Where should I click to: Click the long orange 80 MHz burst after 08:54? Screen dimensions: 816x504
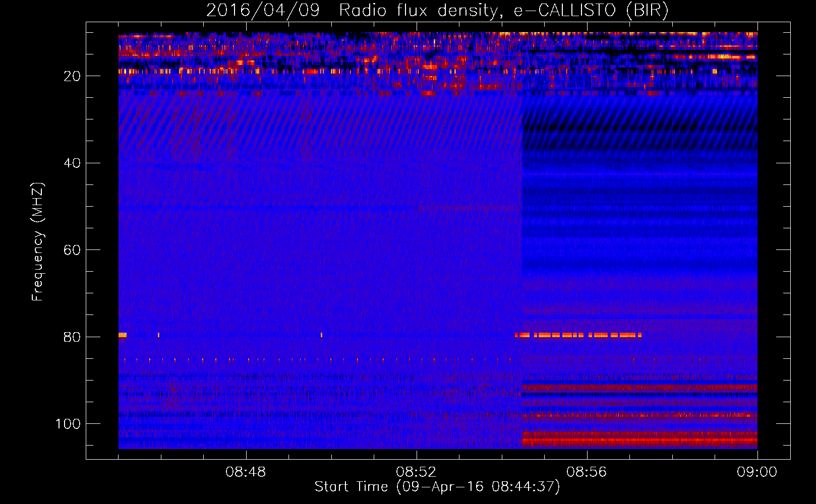(578, 335)
